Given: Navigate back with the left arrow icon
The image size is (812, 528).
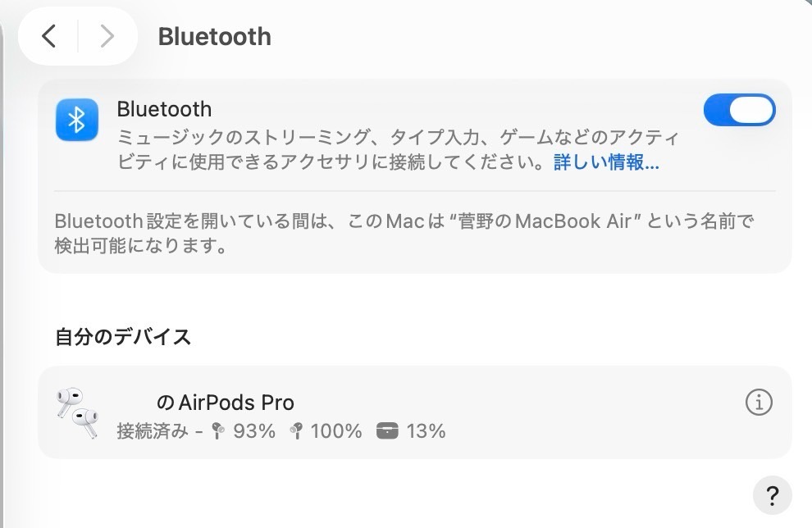Looking at the screenshot, I should (x=48, y=36).
